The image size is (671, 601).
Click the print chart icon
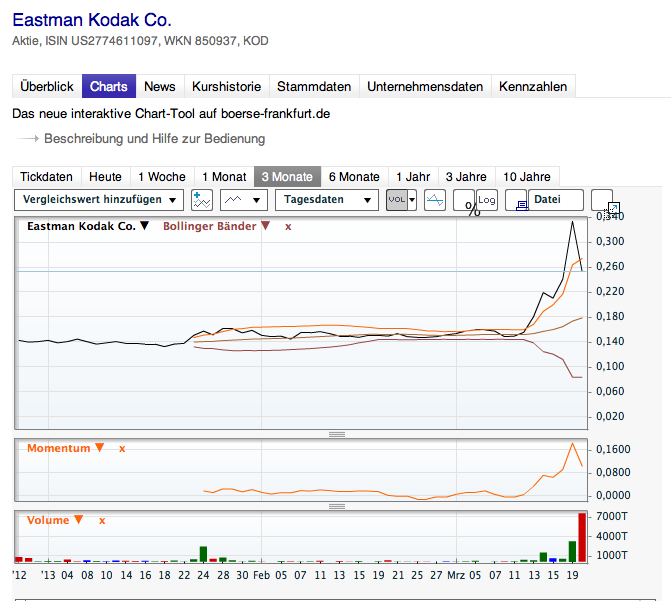tap(517, 200)
